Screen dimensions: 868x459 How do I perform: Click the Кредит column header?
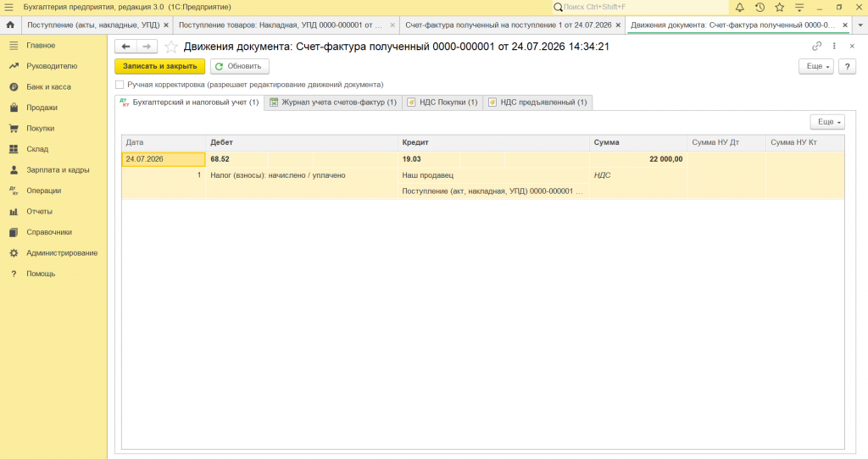pyautogui.click(x=493, y=142)
